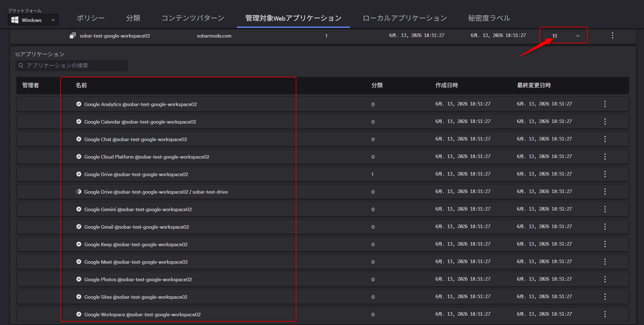Collapse the 13 applications expander chevron
The width and height of the screenshot is (644, 325).
coord(578,36)
